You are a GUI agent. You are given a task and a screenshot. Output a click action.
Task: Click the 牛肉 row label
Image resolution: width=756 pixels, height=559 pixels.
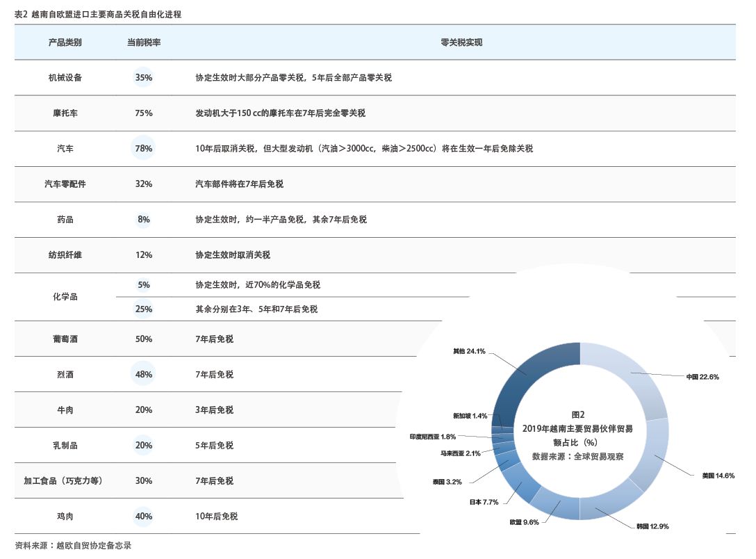click(65, 410)
